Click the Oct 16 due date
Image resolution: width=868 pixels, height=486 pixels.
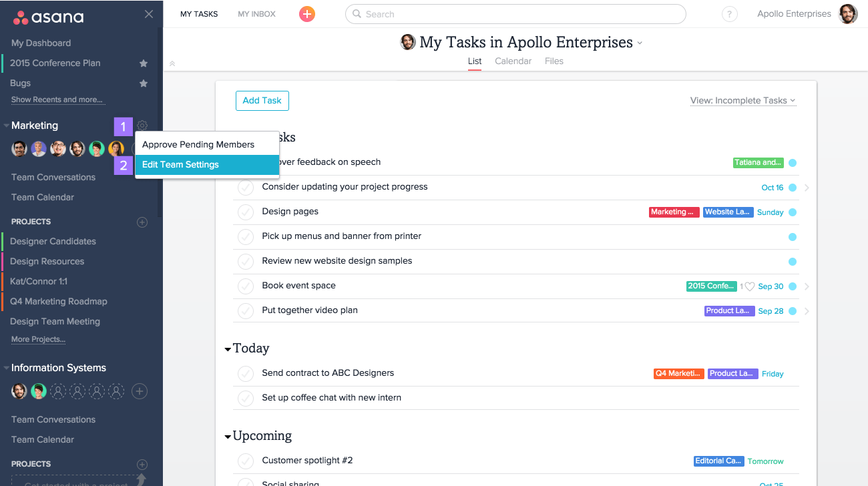coord(773,188)
